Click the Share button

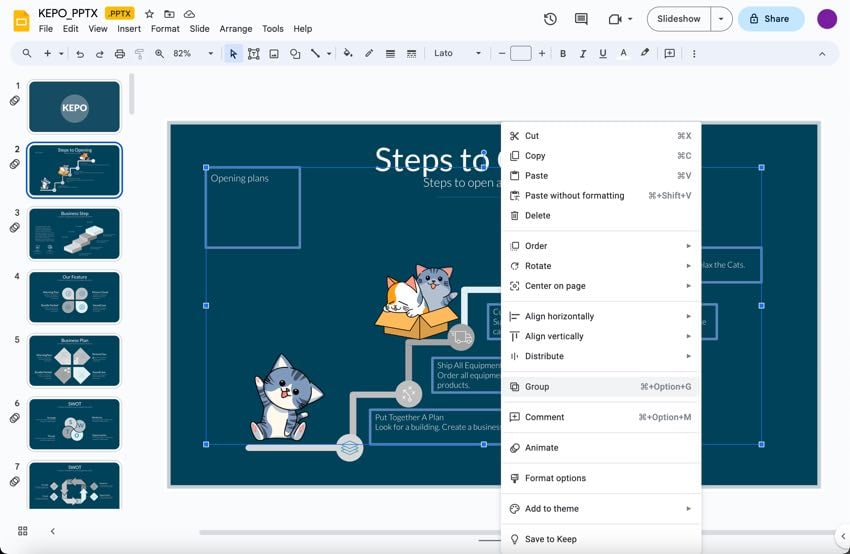tap(770, 19)
